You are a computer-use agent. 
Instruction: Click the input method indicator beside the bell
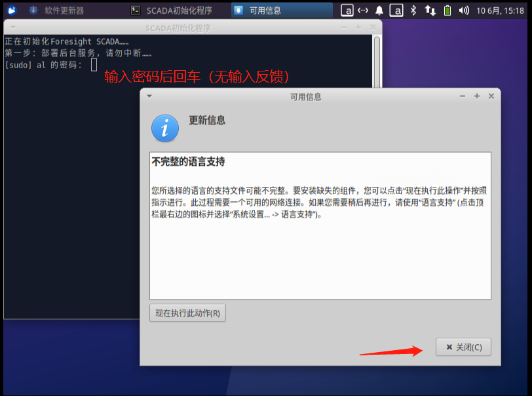[x=396, y=10]
